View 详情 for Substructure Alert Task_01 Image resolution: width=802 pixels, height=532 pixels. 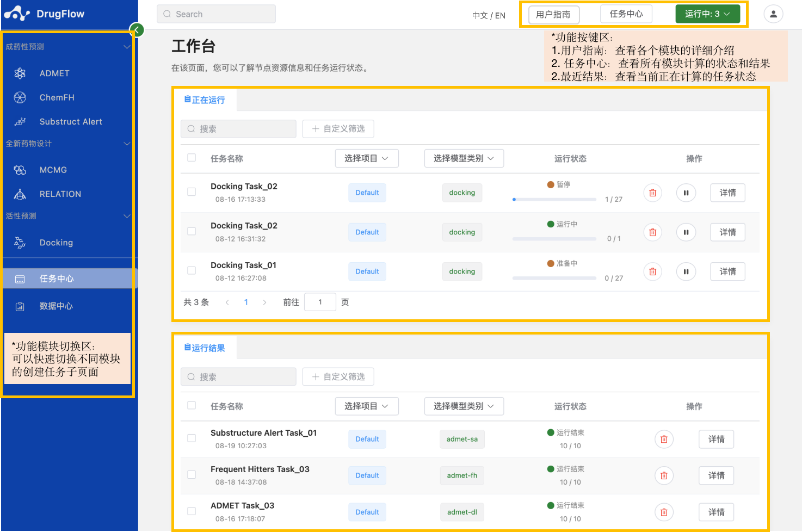(x=716, y=439)
